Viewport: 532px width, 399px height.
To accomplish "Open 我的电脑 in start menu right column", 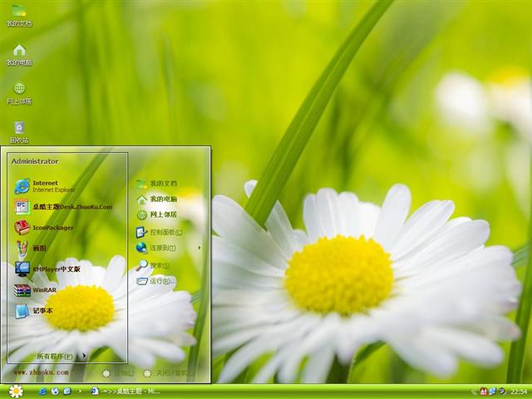I will pyautogui.click(x=156, y=199).
